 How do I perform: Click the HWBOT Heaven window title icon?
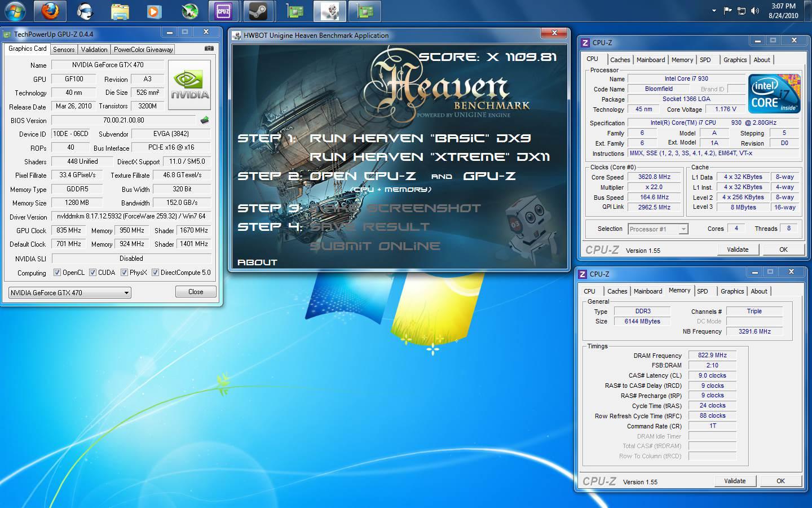click(237, 36)
